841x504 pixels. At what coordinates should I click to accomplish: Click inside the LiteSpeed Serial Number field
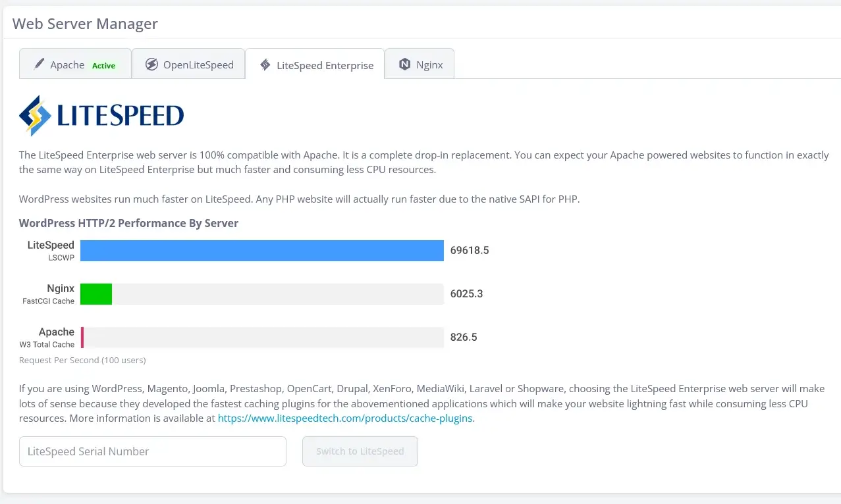[152, 451]
